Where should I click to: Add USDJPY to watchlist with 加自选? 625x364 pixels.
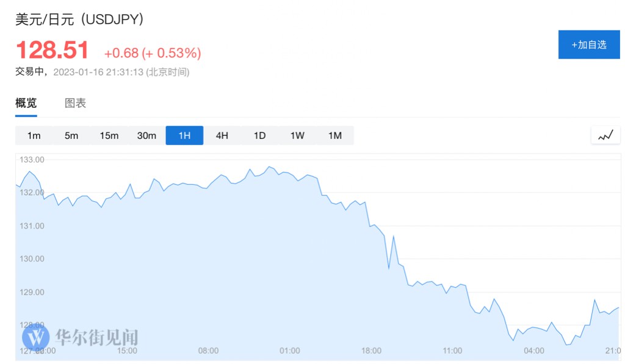point(588,45)
